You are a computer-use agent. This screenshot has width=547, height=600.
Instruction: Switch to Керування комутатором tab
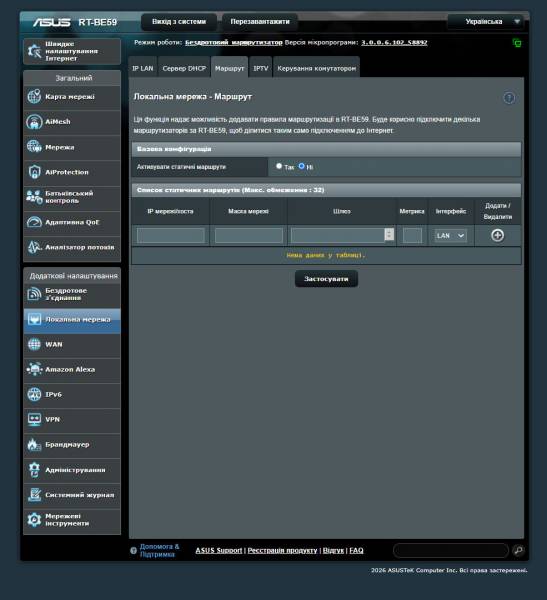[317, 68]
